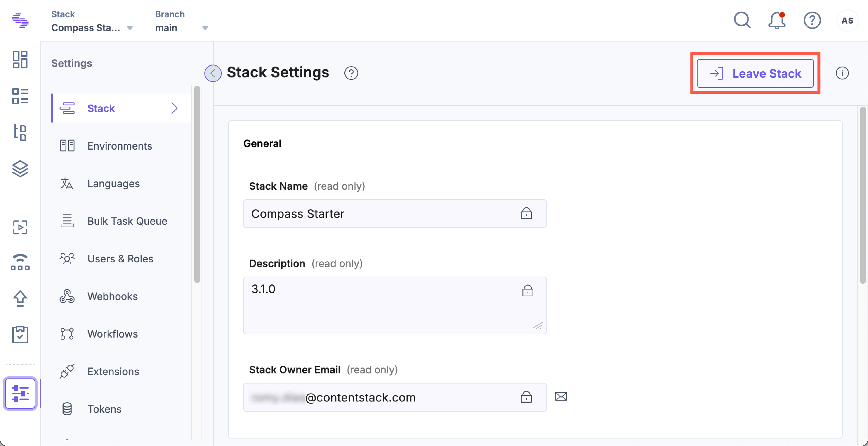Click the envelope icon beside owner email

(x=561, y=396)
